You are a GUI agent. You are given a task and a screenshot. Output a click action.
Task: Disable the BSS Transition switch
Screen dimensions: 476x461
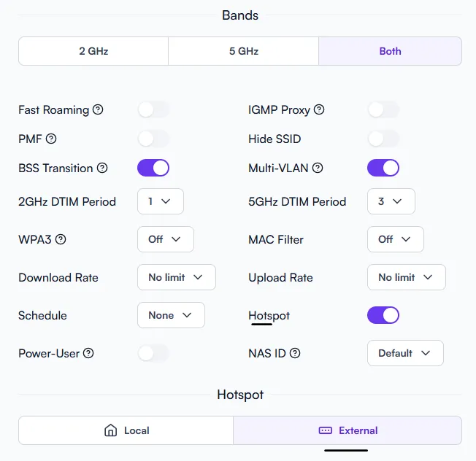click(x=153, y=168)
